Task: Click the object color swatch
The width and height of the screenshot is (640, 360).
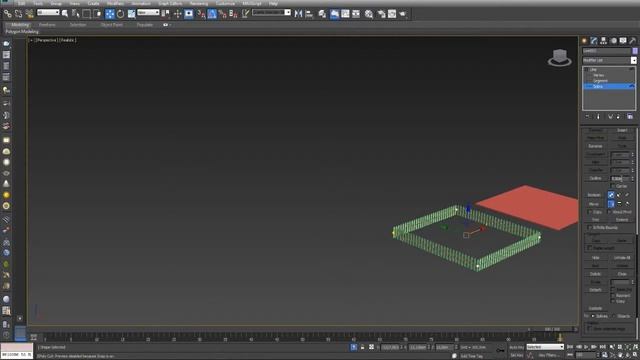Action: click(635, 51)
